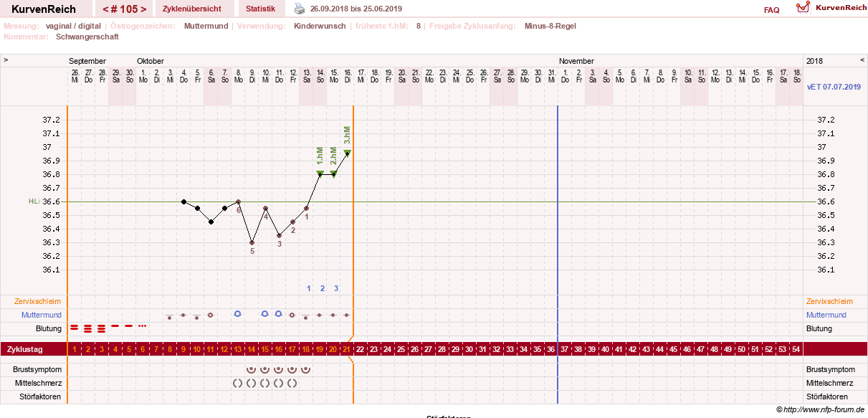
Task: Click the blue open cervix symbol on day 13
Action: tap(237, 314)
